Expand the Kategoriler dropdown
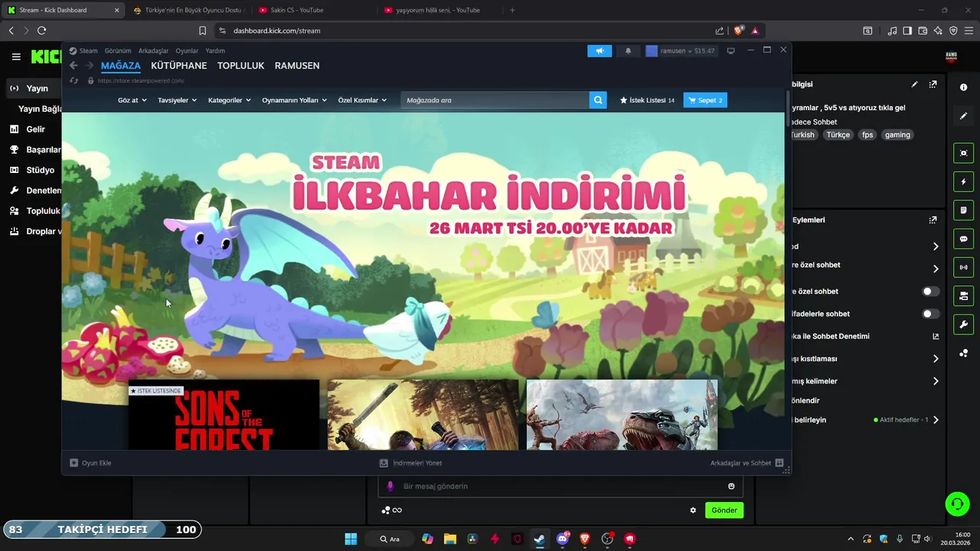Viewport: 980px width, 551px height. click(230, 100)
